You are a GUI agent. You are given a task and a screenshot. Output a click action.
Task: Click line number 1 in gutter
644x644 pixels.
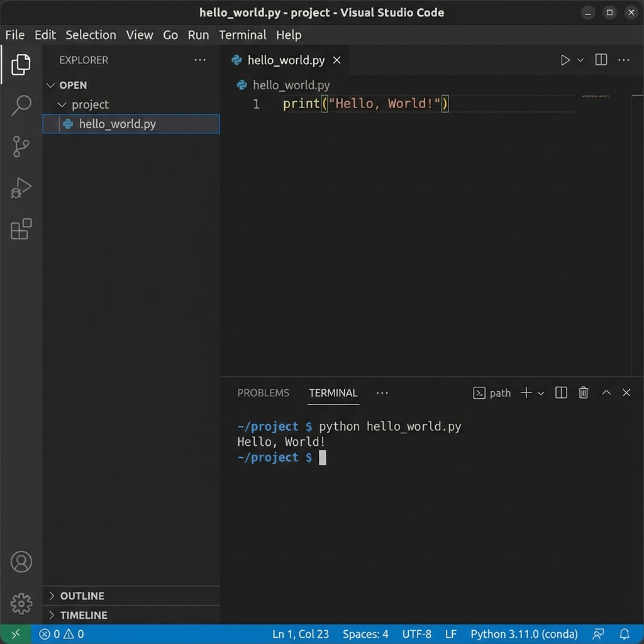pos(256,104)
